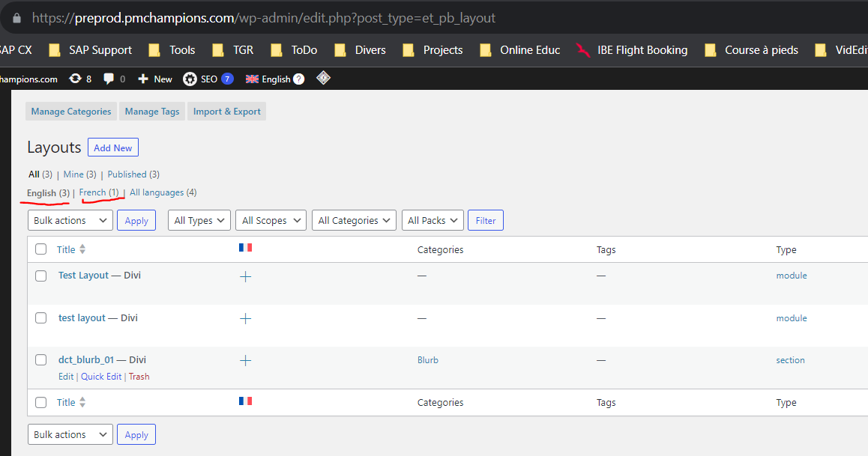Tick select-all checkbox in table footer

coord(41,402)
